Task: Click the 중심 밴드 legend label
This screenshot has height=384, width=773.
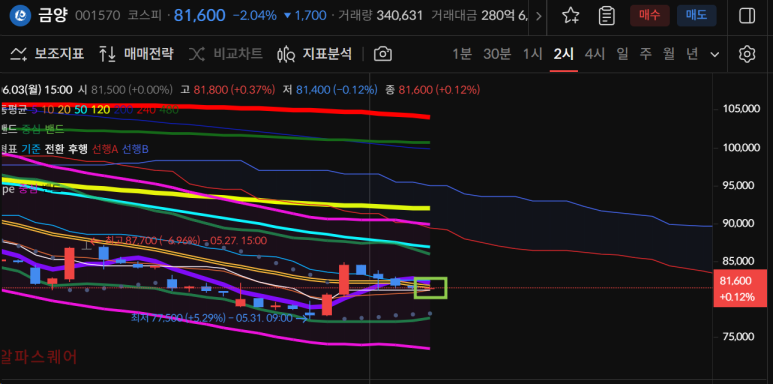Action: [42, 130]
